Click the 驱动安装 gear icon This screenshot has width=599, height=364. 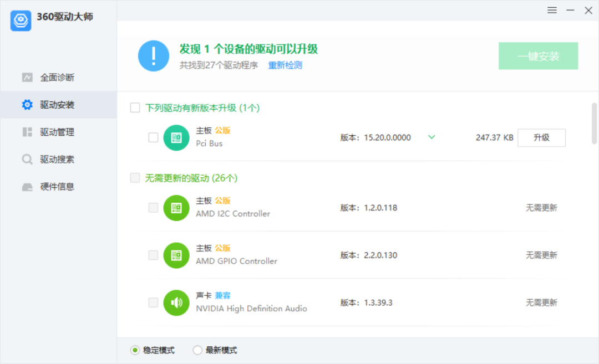coord(27,105)
